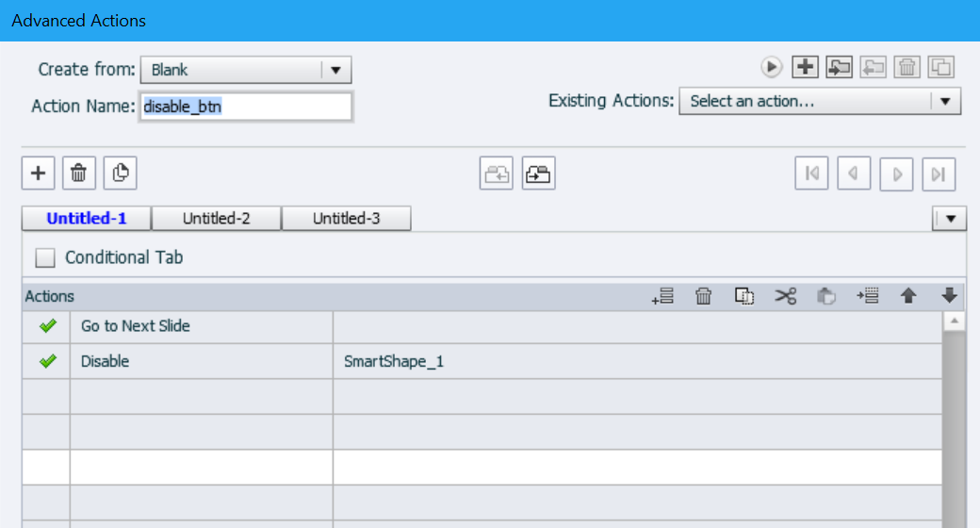The width and height of the screenshot is (980, 528).
Task: Click the Add decision plus button
Action: point(39,173)
